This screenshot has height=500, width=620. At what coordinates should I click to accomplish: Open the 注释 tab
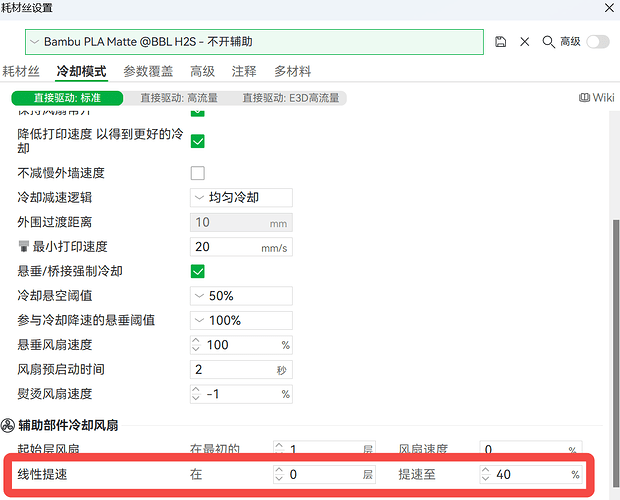click(x=244, y=72)
